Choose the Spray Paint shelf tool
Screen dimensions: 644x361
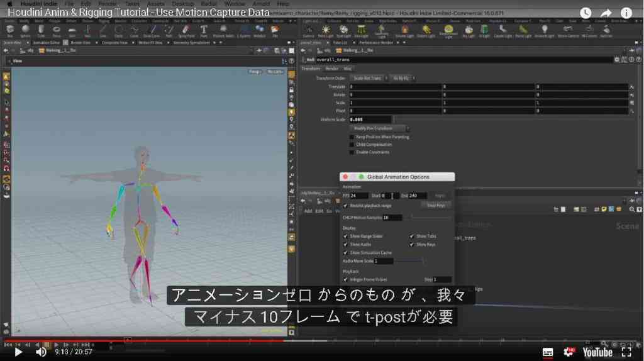coord(186,31)
